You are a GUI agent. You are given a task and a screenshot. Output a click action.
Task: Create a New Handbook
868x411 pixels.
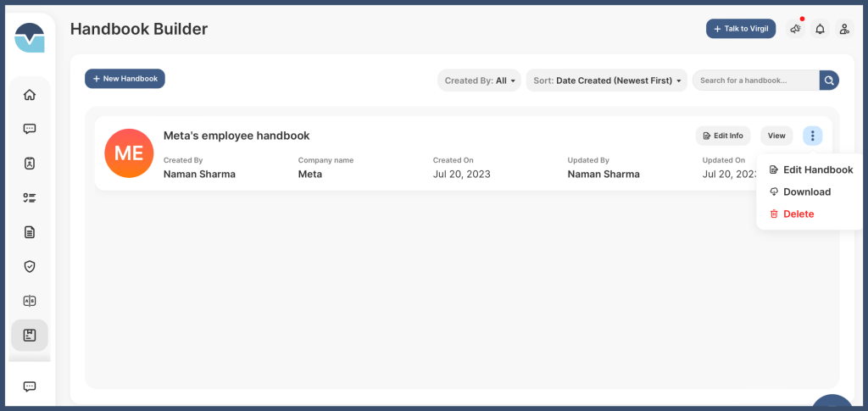(125, 79)
